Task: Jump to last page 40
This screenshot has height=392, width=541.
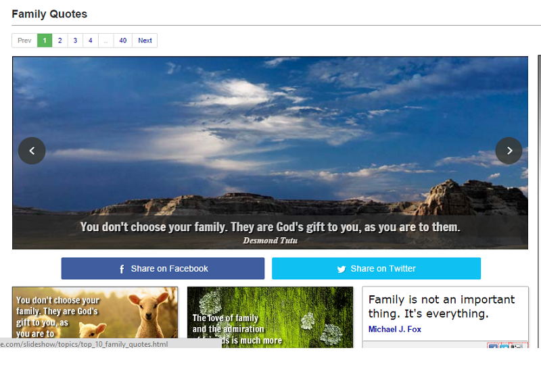Action: click(122, 41)
